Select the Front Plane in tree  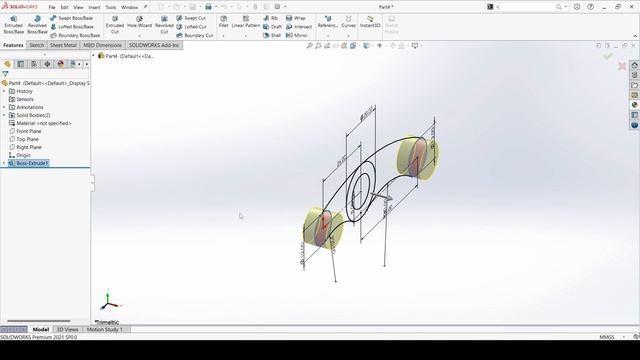pos(25,131)
